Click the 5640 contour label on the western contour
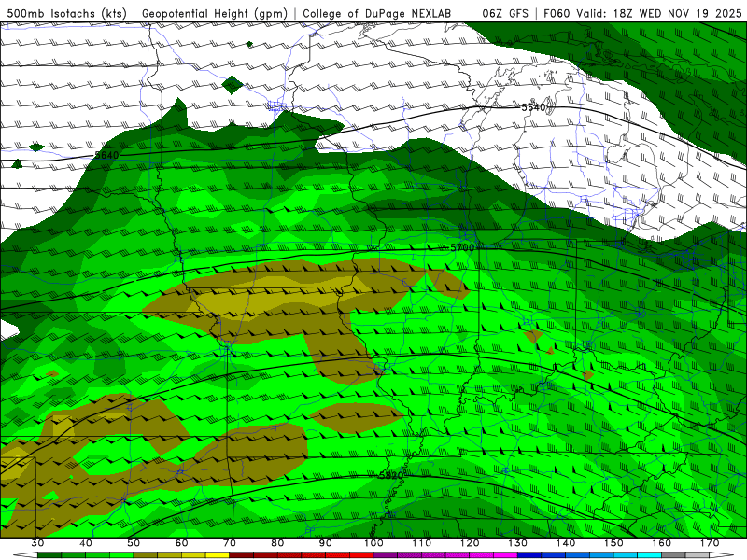 click(106, 155)
